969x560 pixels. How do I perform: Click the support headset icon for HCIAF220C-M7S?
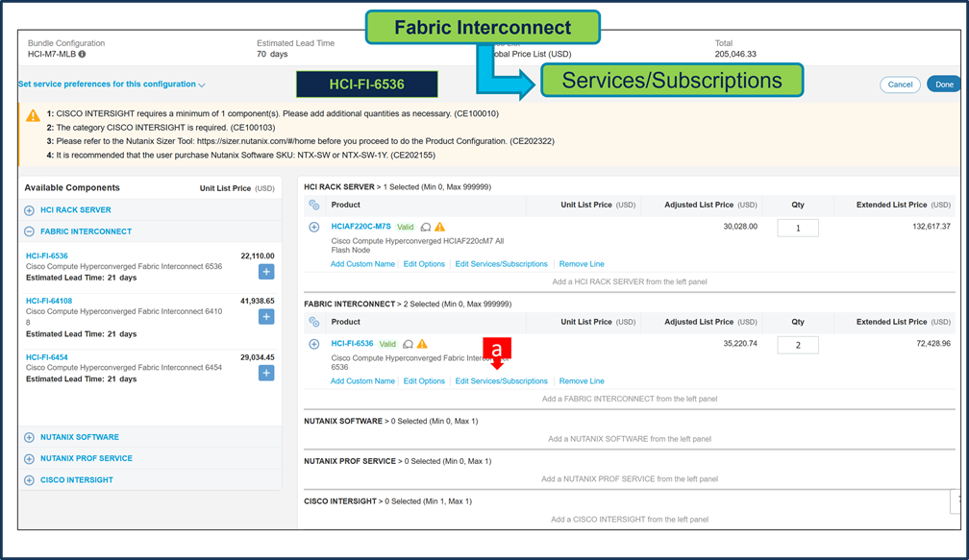point(426,228)
